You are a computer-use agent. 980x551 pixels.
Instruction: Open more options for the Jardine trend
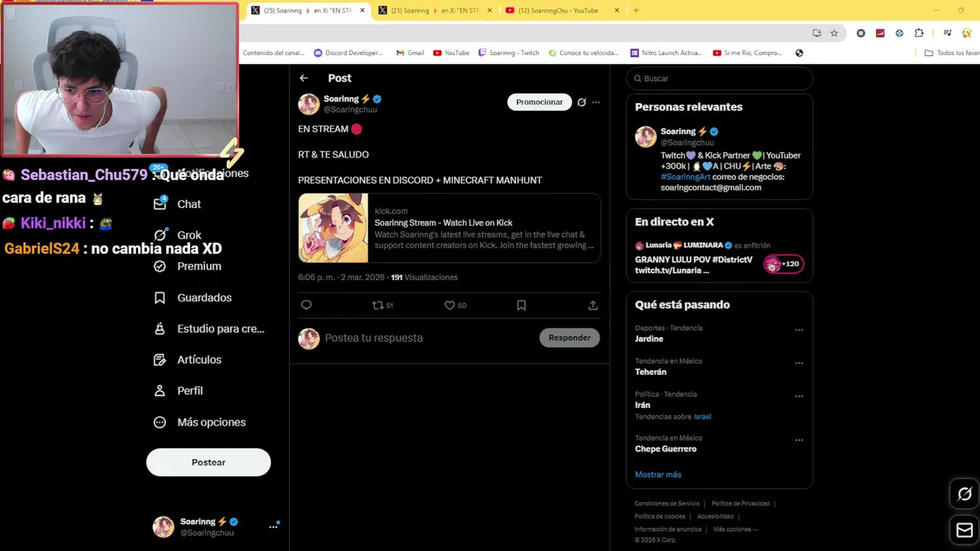tap(799, 330)
